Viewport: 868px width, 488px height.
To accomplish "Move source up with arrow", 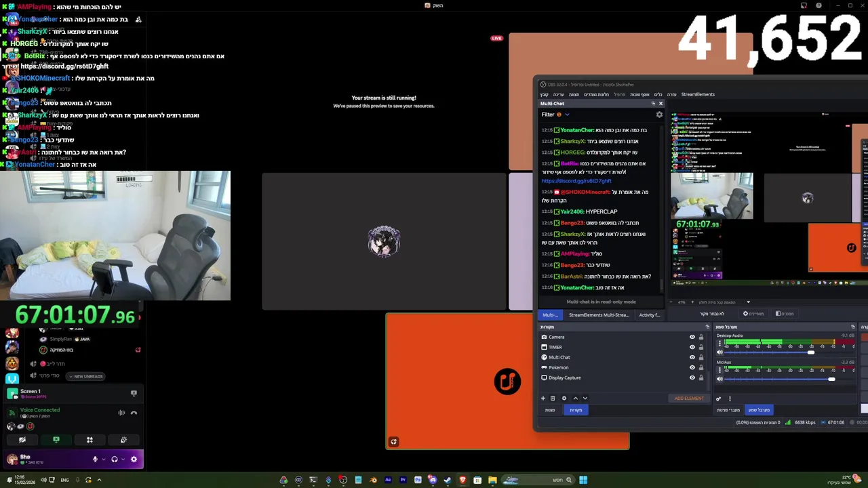I will 575,399.
